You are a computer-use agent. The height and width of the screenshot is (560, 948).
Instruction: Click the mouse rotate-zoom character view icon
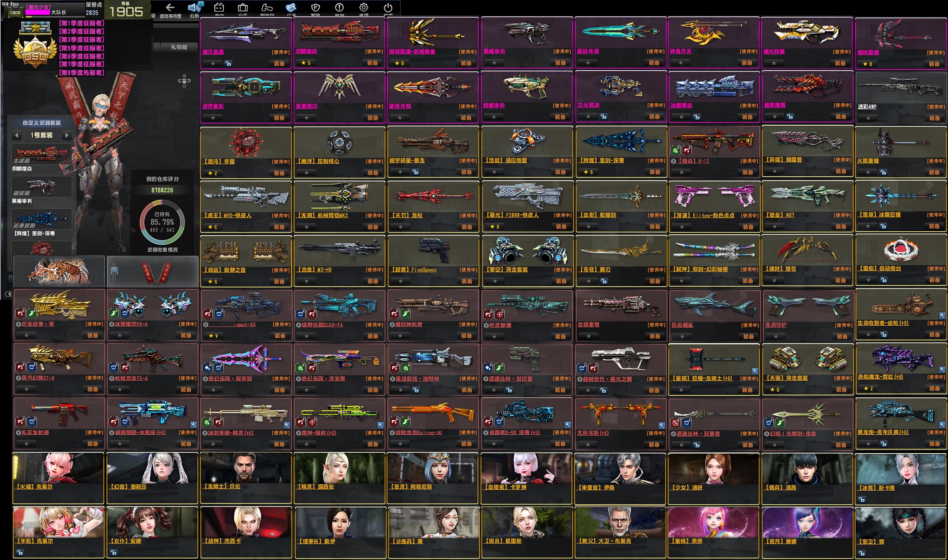[x=184, y=81]
